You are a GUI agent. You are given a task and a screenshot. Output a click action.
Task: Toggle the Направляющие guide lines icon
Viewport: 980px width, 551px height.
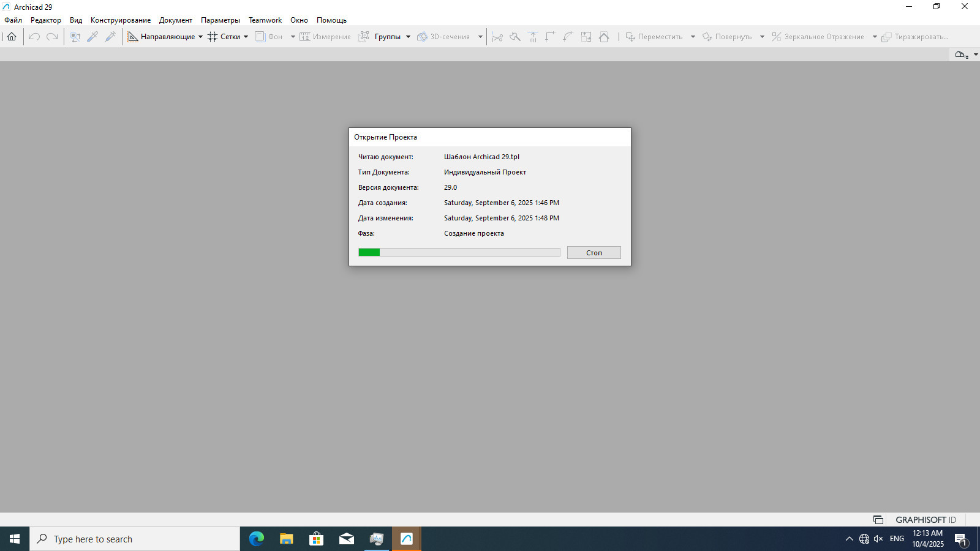pos(132,37)
